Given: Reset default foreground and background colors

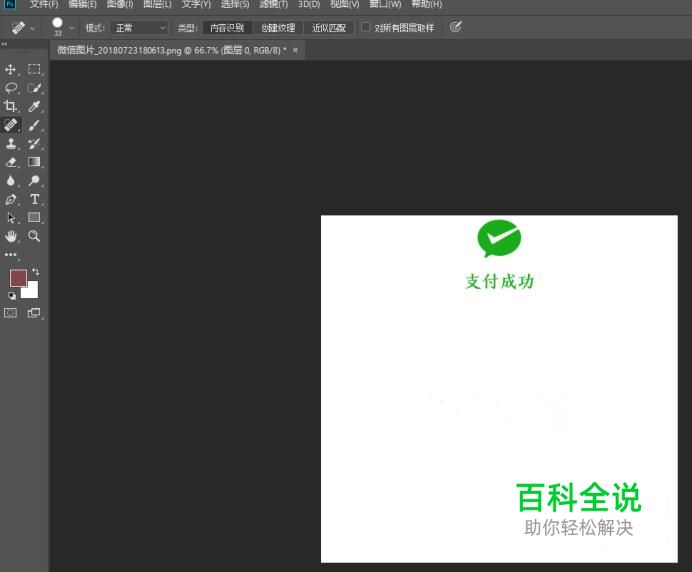Looking at the screenshot, I should [12, 296].
